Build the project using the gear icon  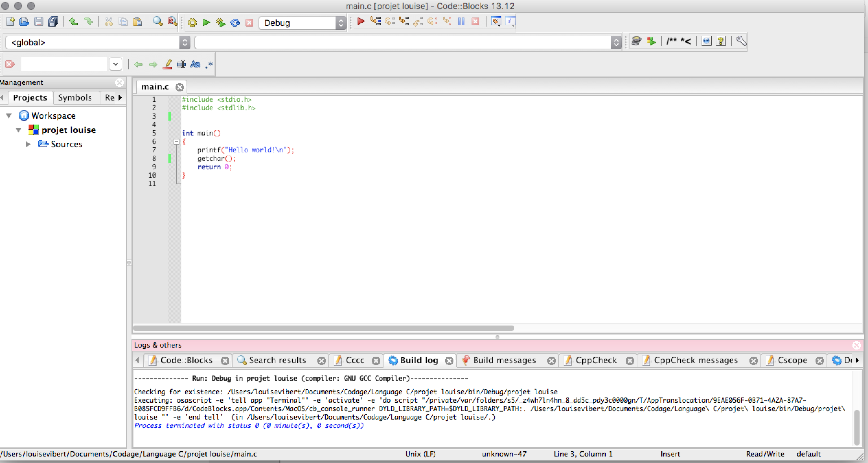click(192, 22)
